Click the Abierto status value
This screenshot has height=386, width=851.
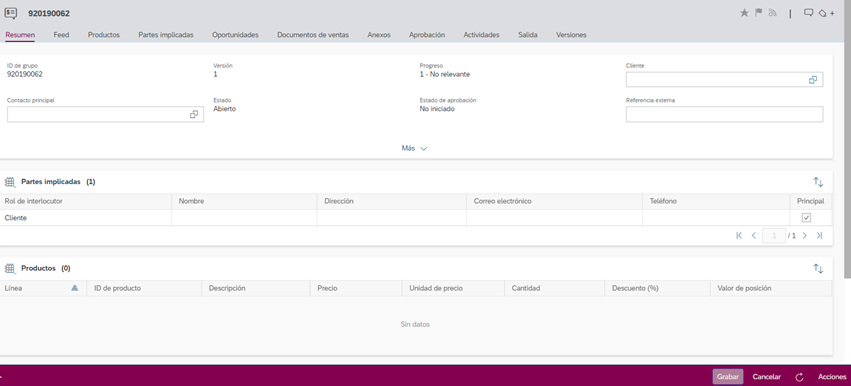[x=224, y=109]
